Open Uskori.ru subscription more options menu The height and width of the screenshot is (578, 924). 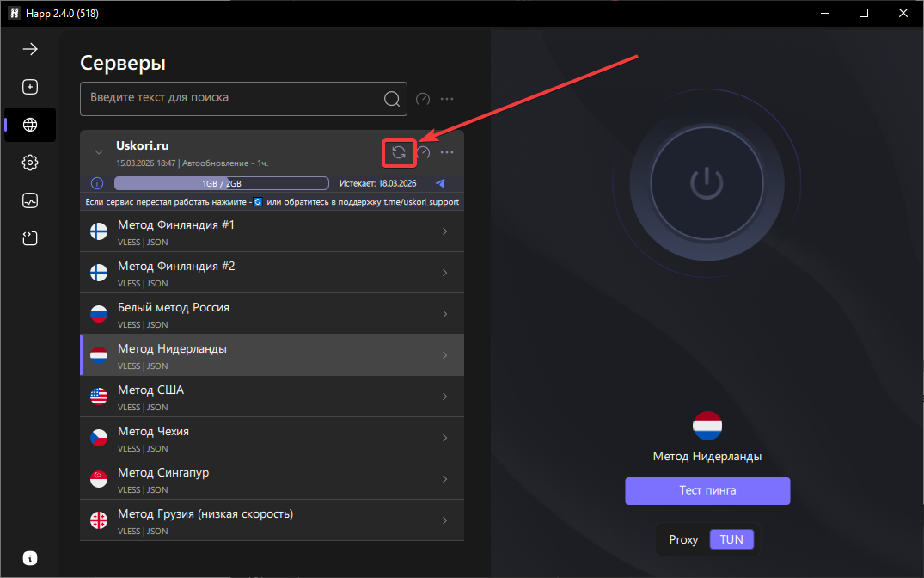(x=447, y=153)
